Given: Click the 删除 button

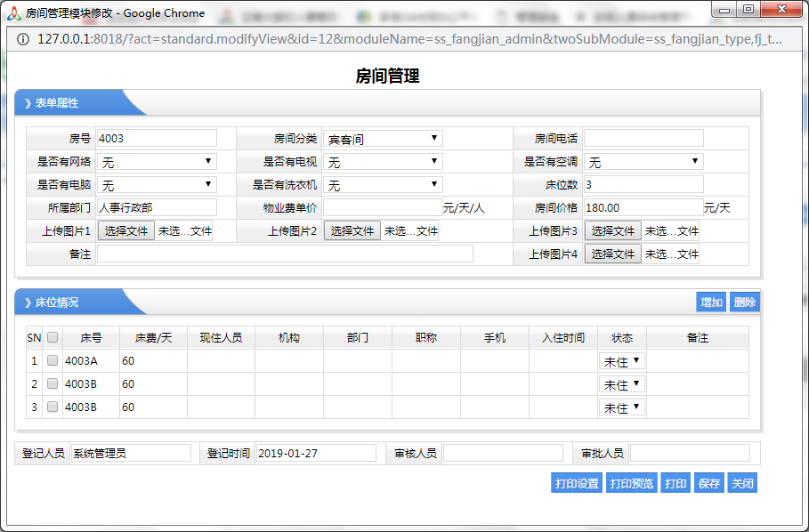Looking at the screenshot, I should click(745, 302).
